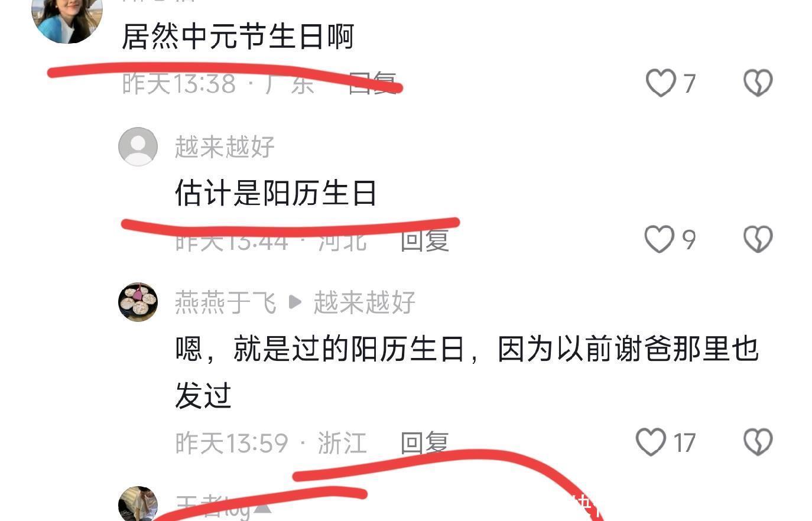This screenshot has width=812, height=521.
Task: Open 燕燕于飞 profile avatar
Action: tap(138, 302)
